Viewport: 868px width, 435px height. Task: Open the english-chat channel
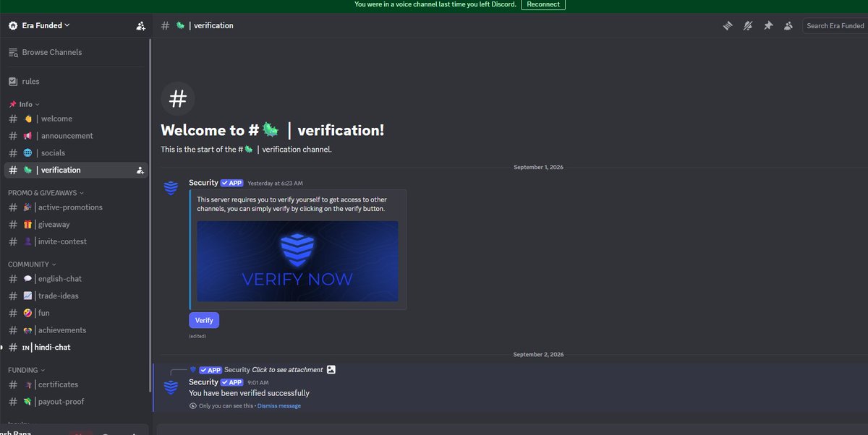pyautogui.click(x=76, y=279)
